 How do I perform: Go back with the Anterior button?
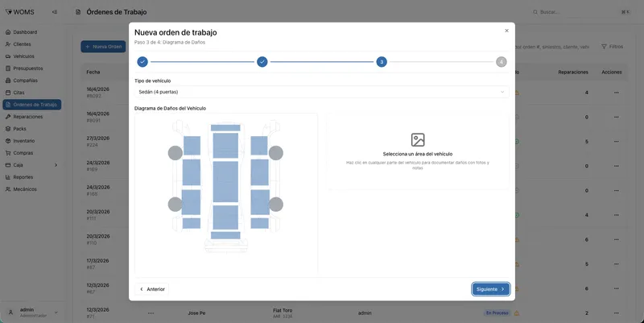coord(152,289)
